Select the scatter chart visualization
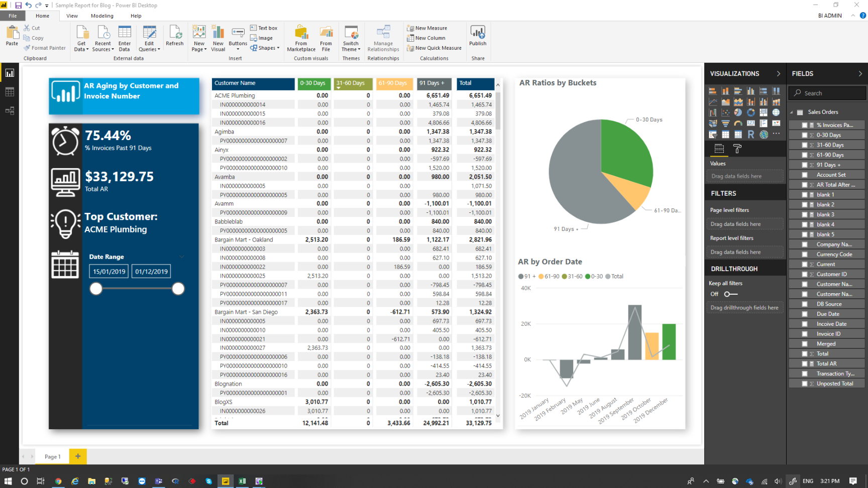Image resolution: width=868 pixels, height=488 pixels. tap(725, 112)
